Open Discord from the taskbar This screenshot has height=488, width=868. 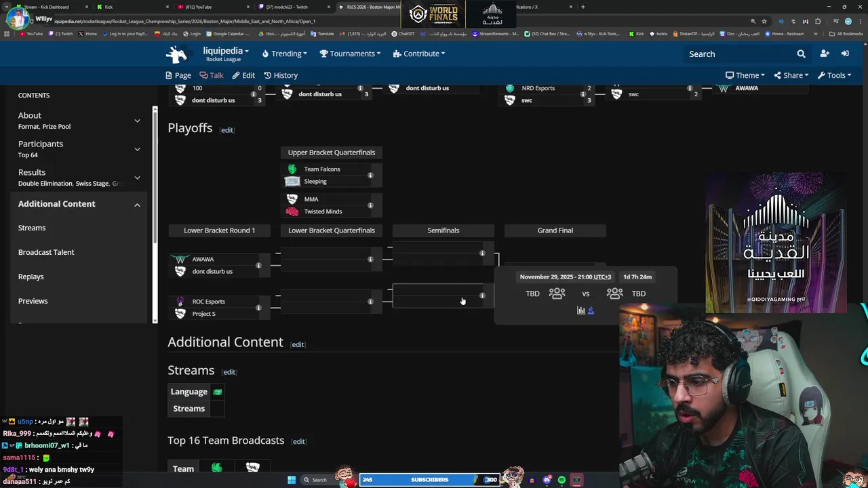547,480
